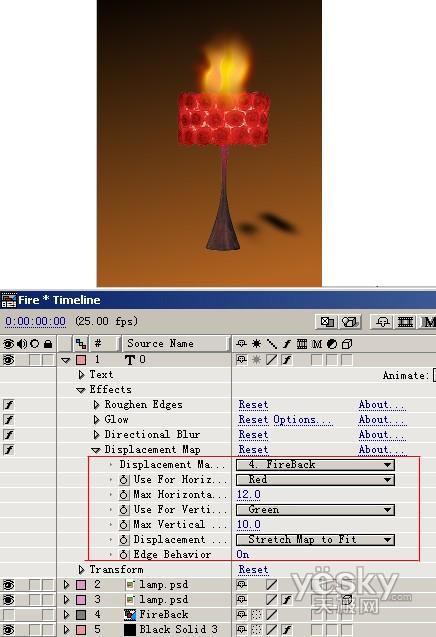The width and height of the screenshot is (436, 637).
Task: Click Reset for Directional Blur
Action: [x=253, y=435]
